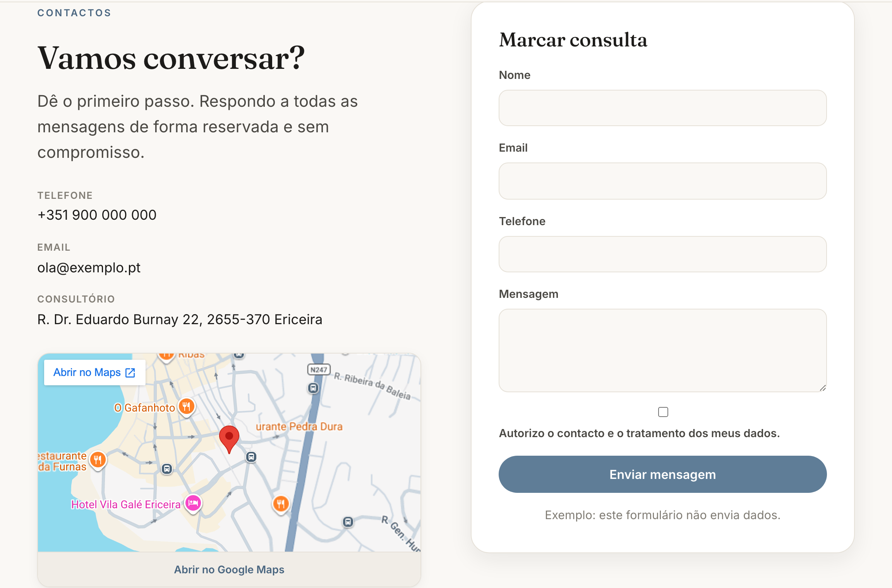The height and width of the screenshot is (588, 892).
Task: Click the bus stop icon right of the red pin
Action: pyautogui.click(x=251, y=457)
